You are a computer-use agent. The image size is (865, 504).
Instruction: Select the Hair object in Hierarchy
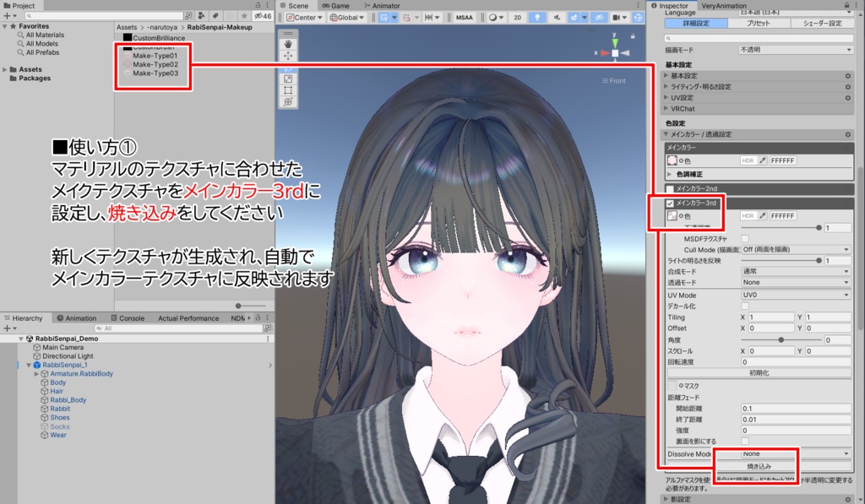pos(52,391)
